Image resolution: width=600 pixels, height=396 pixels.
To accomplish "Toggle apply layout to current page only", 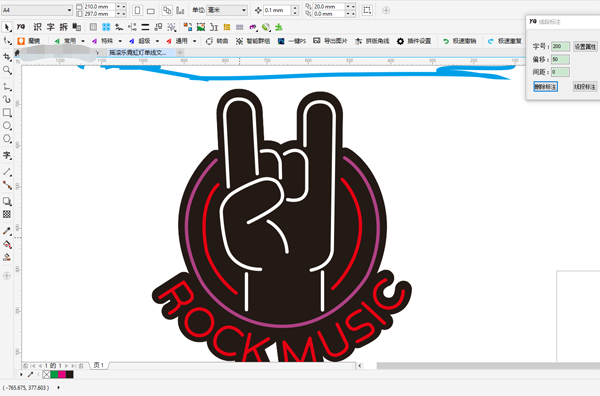I will (180, 10).
